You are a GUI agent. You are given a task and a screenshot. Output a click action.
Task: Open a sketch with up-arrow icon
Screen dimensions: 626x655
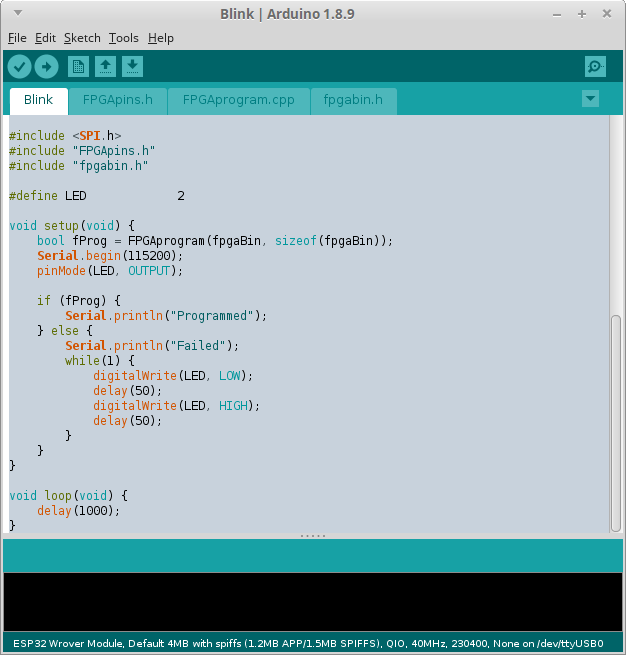coord(105,66)
